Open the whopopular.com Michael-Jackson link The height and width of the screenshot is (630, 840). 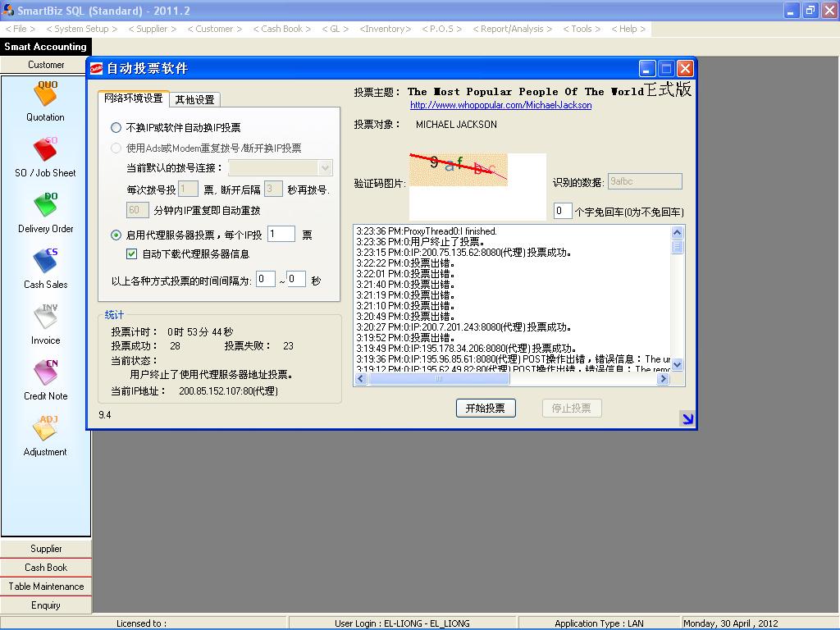click(x=500, y=105)
